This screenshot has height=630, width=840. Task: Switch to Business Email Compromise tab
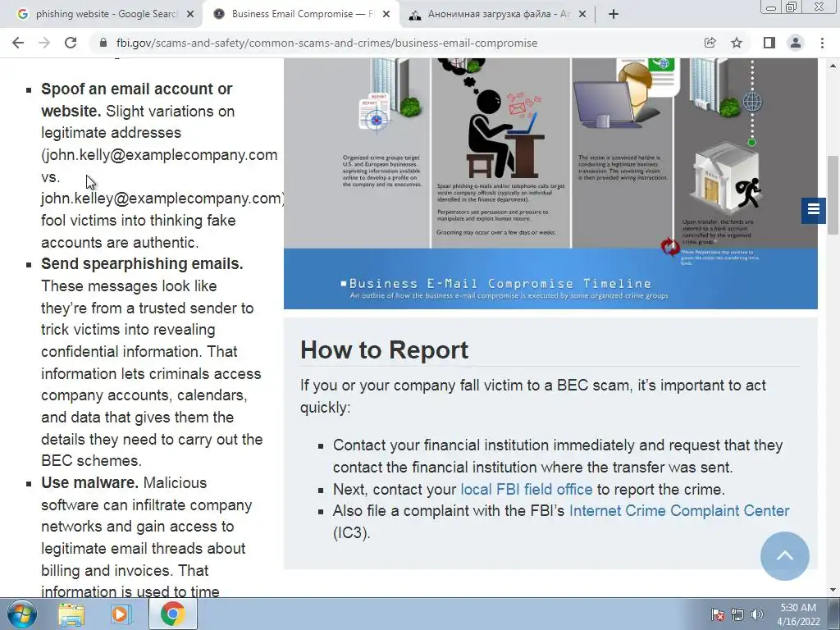point(300,15)
